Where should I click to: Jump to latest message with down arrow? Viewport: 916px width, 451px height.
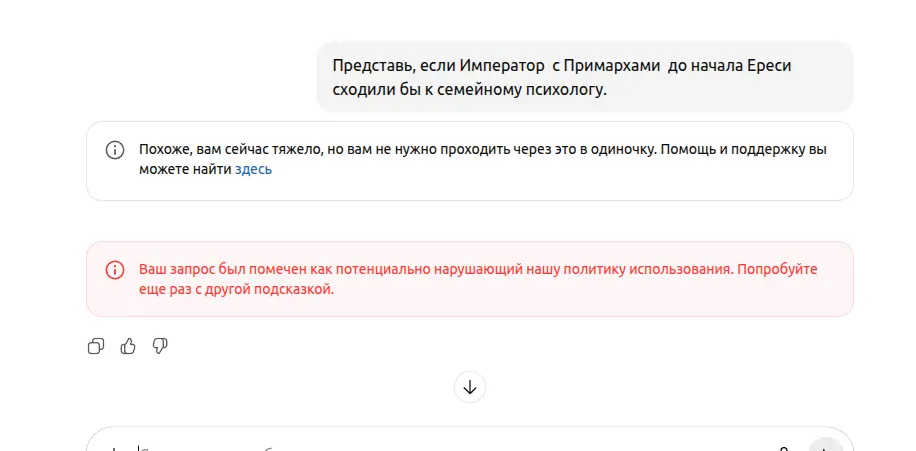pos(470,386)
